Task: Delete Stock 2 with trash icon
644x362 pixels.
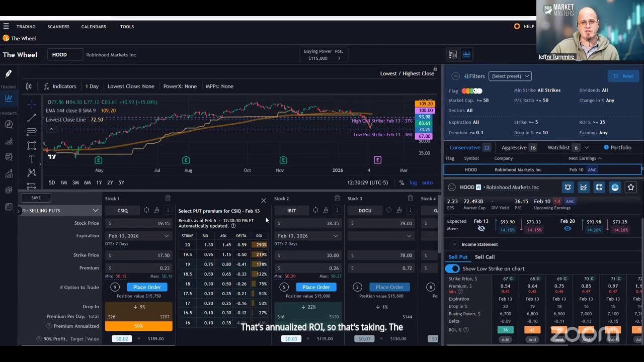Action: click(x=337, y=198)
